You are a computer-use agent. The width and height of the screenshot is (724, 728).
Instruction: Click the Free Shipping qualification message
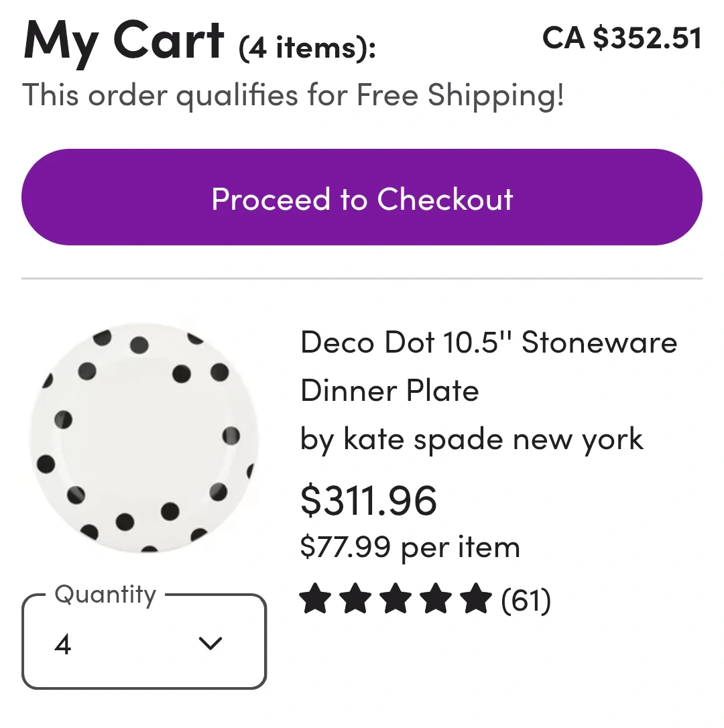(x=293, y=95)
